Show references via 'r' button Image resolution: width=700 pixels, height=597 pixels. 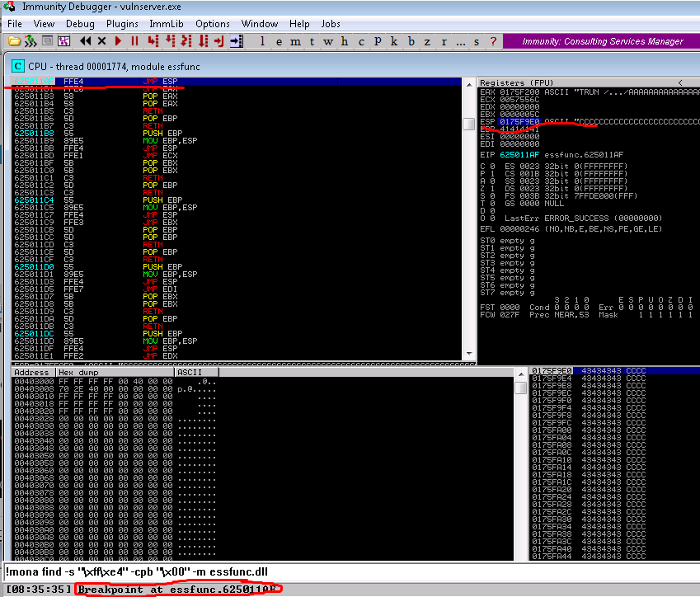[x=444, y=41]
